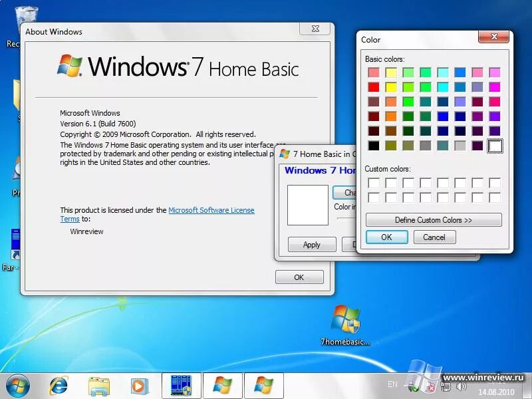The image size is (532, 399).
Task: Select the black basic color swatch
Action: point(374,146)
